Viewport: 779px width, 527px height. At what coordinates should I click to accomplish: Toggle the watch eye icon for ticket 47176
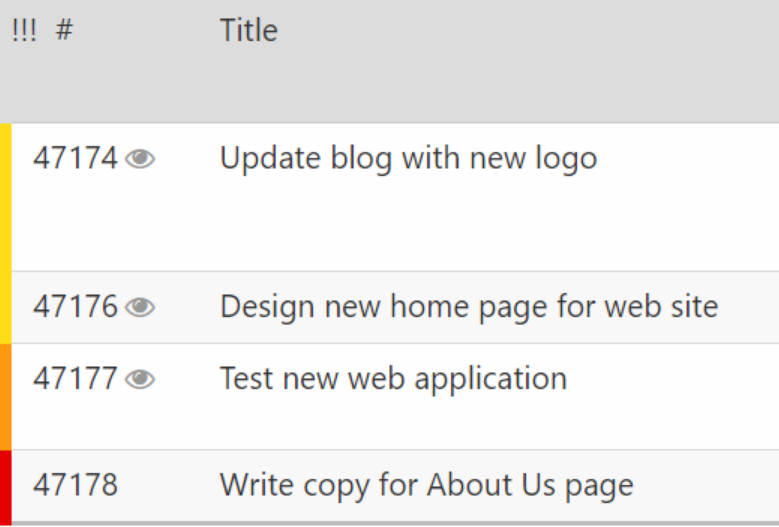tap(140, 307)
